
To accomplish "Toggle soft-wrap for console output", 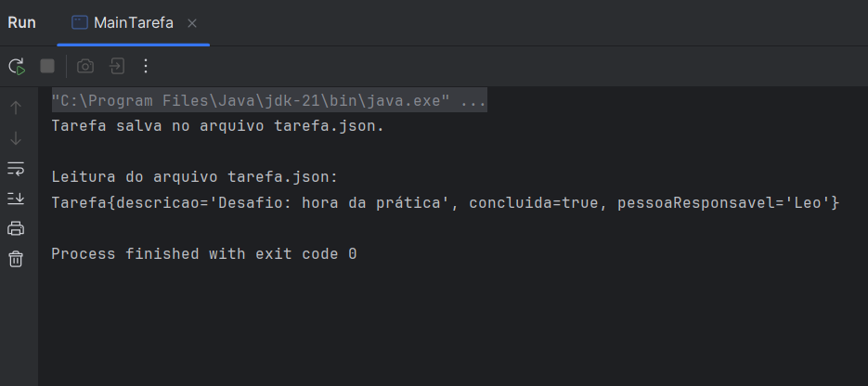I will coord(16,169).
